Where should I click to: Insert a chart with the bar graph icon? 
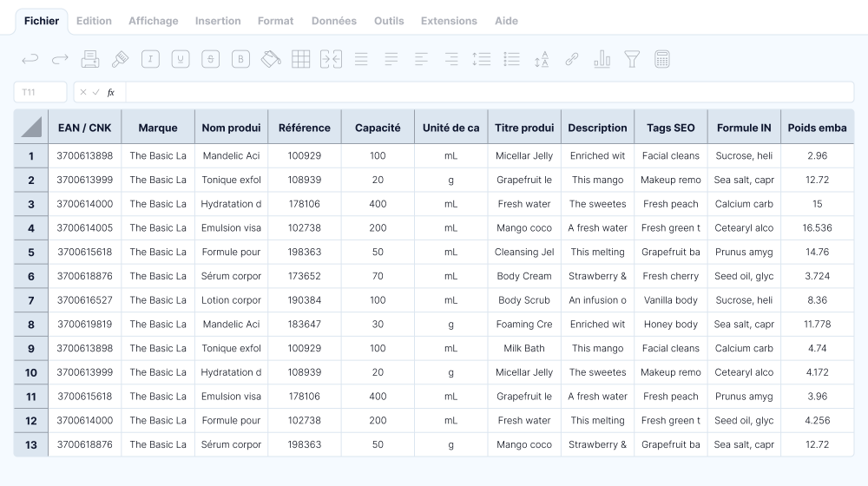coord(602,59)
